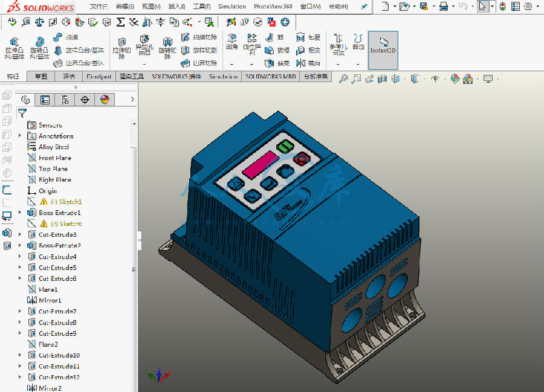Select the Origin item
This screenshot has width=544, height=392.
(42, 191)
